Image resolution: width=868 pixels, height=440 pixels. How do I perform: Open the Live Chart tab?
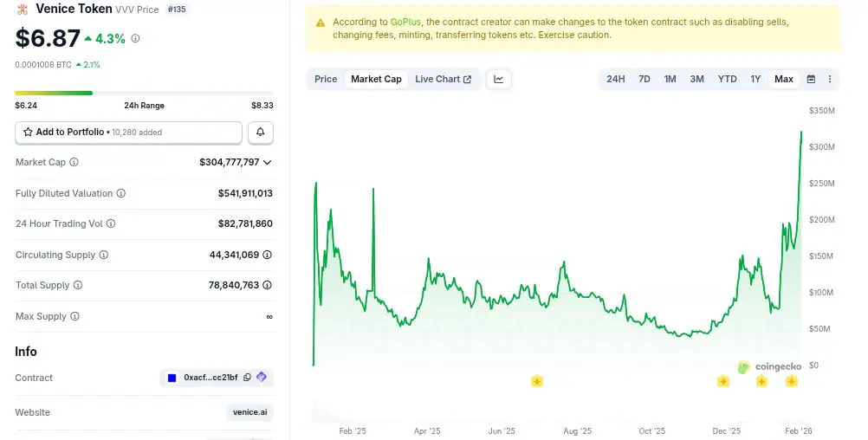(443, 79)
